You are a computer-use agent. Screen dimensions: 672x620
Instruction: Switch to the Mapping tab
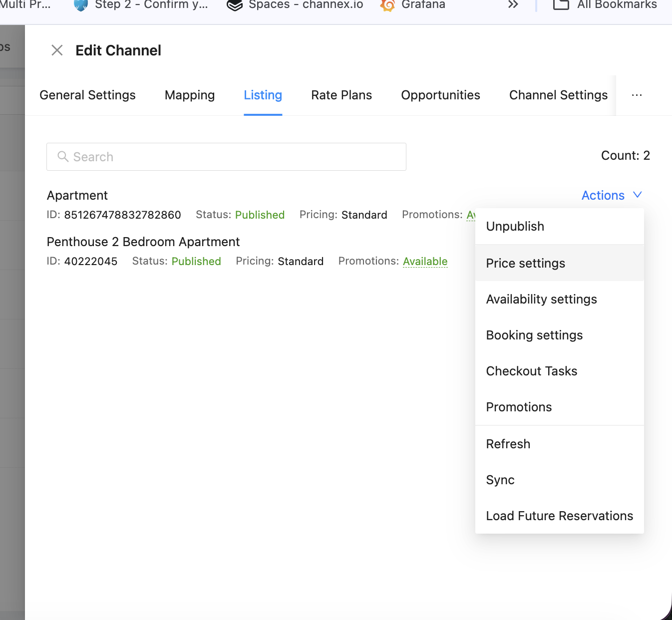tap(190, 95)
